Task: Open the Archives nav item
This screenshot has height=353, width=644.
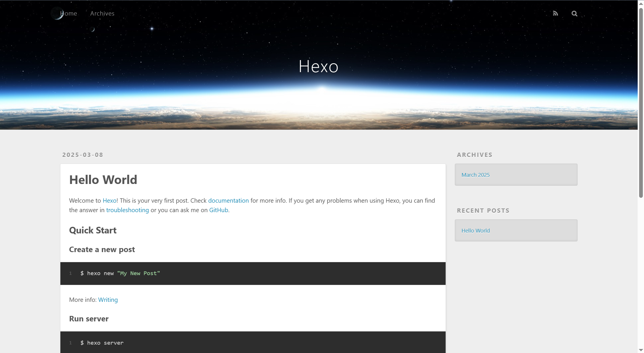Action: 102,13
